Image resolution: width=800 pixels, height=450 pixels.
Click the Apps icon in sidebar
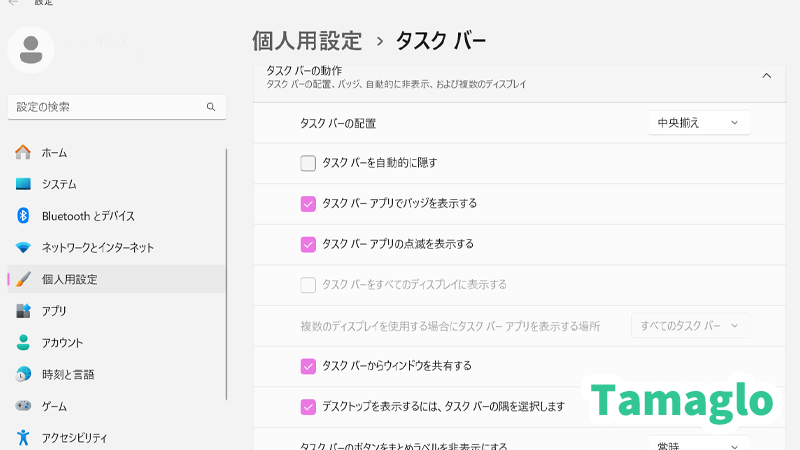23,311
